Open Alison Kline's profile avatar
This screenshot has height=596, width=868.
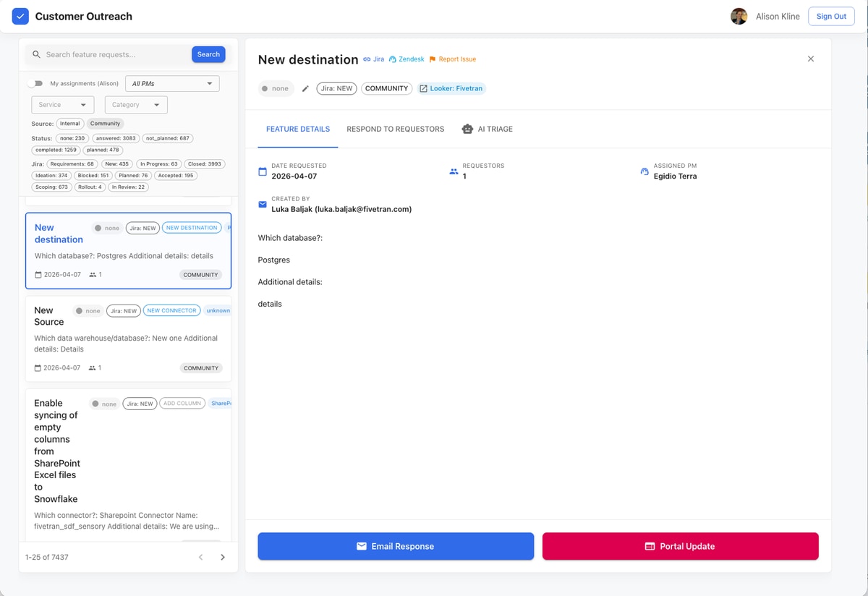tap(739, 16)
